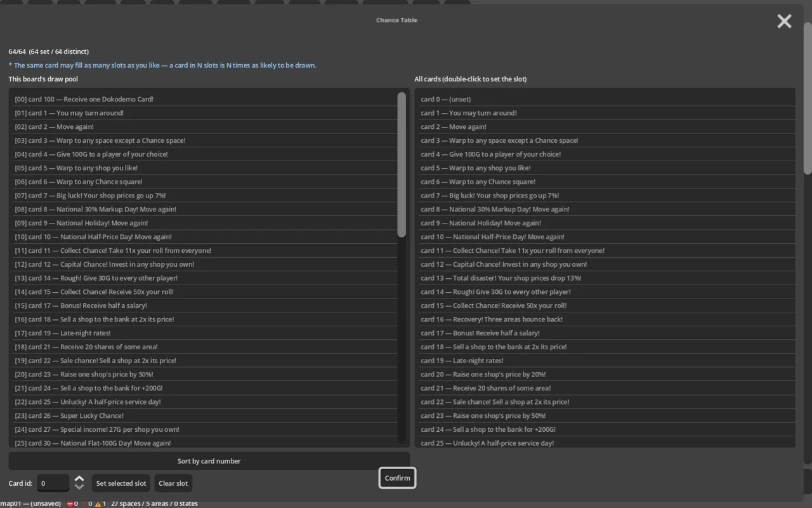The height and width of the screenshot is (508, 812).
Task: Select card 16 Recovery! Three areas in All cards
Action: click(606, 319)
